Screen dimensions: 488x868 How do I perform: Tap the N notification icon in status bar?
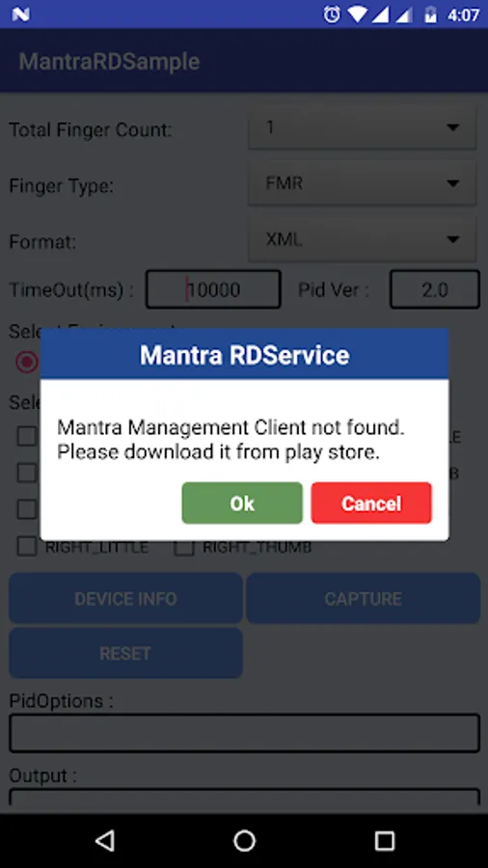pyautogui.click(x=20, y=14)
